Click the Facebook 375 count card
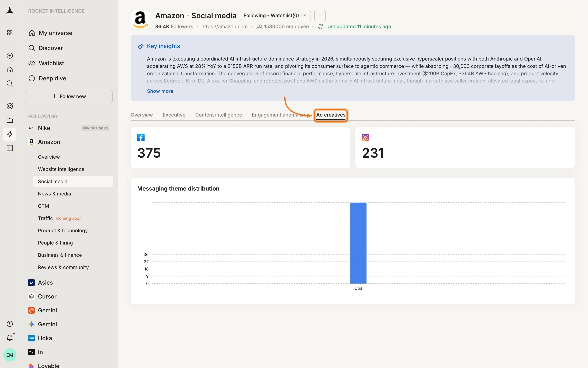Image resolution: width=588 pixels, height=368 pixels. (240, 147)
